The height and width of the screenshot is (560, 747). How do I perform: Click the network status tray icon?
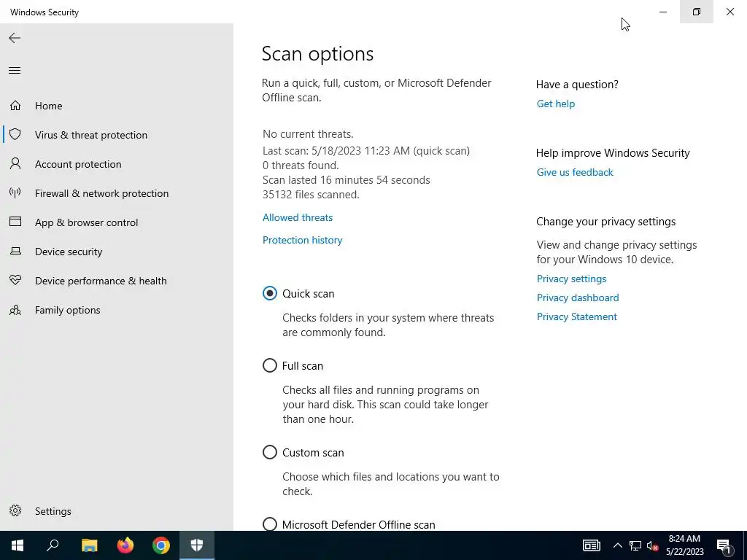pyautogui.click(x=635, y=545)
